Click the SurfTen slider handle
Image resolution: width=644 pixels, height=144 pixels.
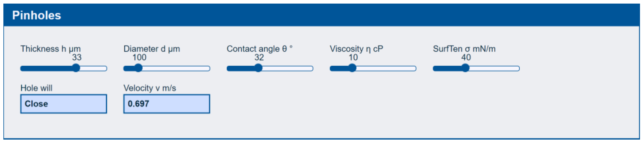click(465, 68)
